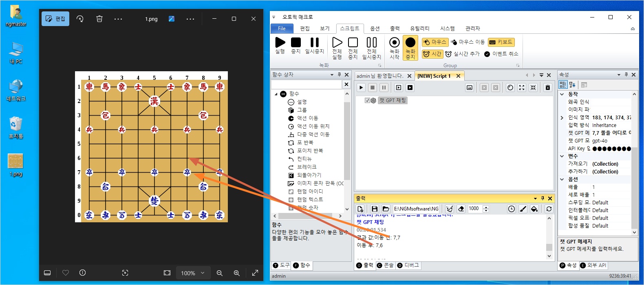Toggle the 시간 recording option

[432, 54]
